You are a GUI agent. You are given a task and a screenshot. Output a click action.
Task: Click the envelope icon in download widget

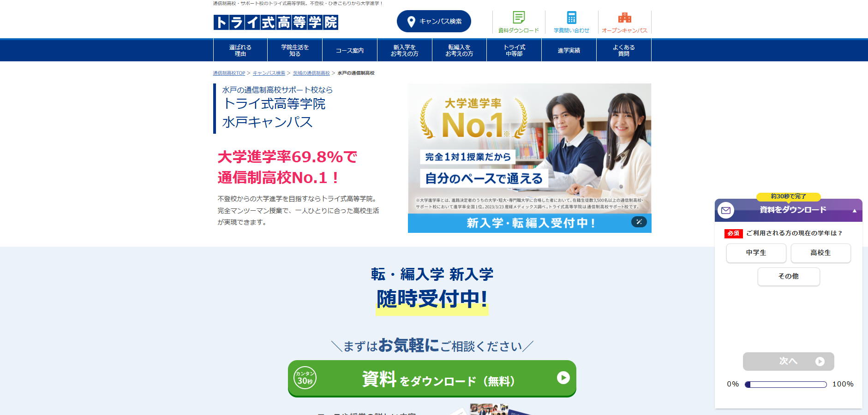click(x=726, y=210)
